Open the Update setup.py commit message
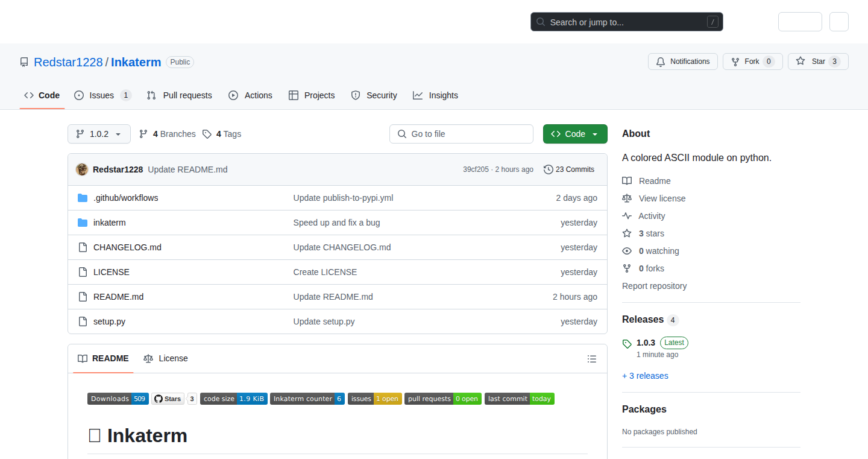868x459 pixels. tap(324, 321)
